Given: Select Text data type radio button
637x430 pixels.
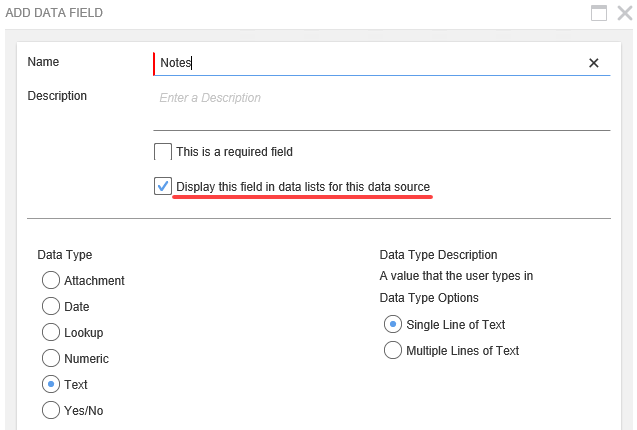Looking at the screenshot, I should pos(51,385).
